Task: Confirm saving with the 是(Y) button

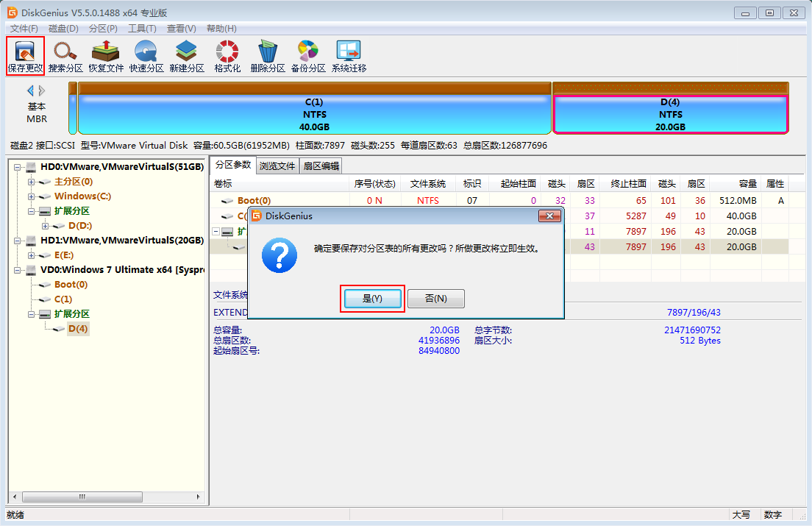Action: 372,299
